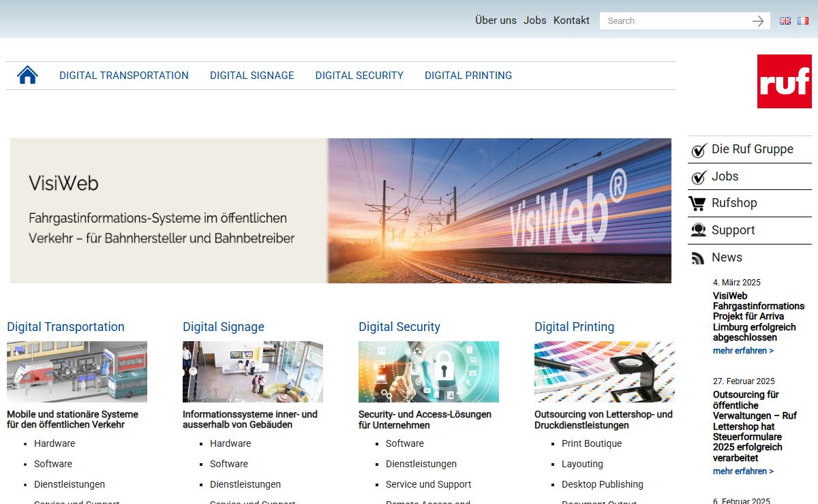Submit search with the arrow icon
The width and height of the screenshot is (818, 504).
(x=758, y=21)
